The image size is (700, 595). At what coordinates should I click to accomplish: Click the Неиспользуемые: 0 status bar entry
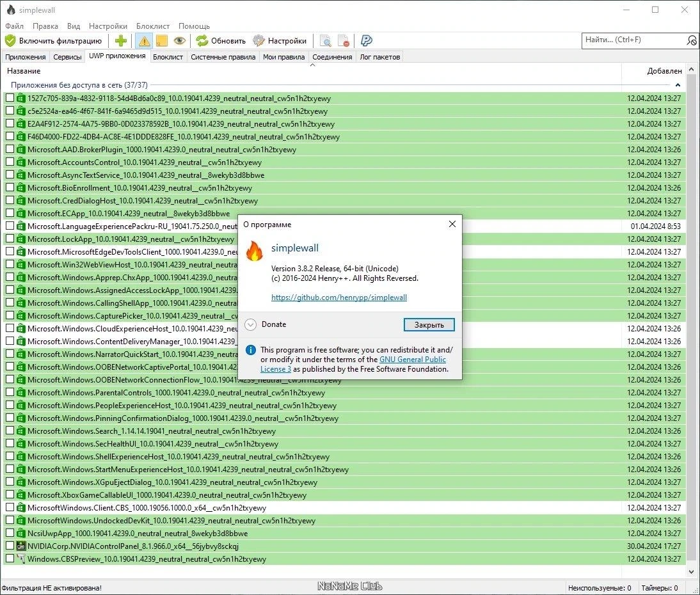point(600,588)
